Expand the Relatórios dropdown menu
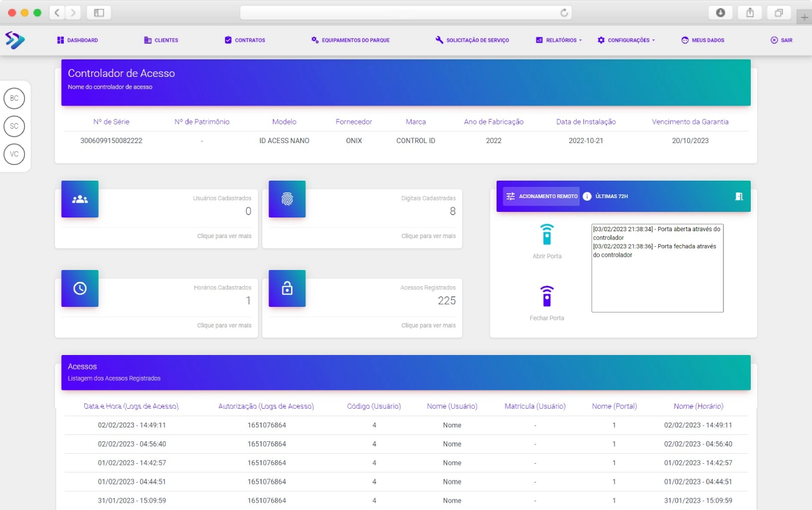The width and height of the screenshot is (812, 510). [x=558, y=40]
